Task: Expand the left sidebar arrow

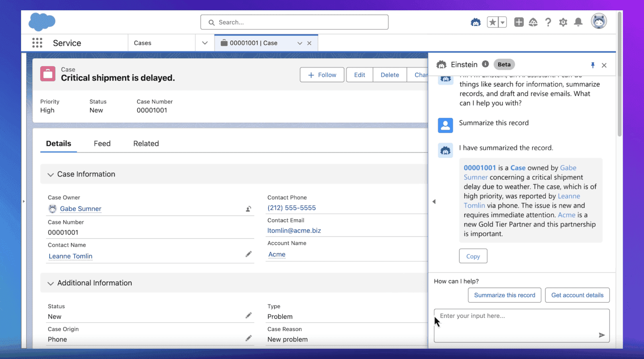Action: [x=24, y=202]
